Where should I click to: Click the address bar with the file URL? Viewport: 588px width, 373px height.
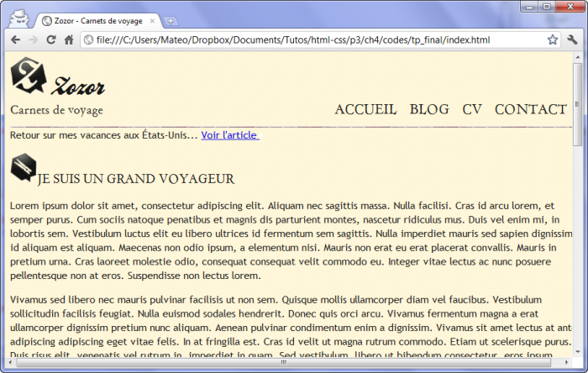point(311,39)
